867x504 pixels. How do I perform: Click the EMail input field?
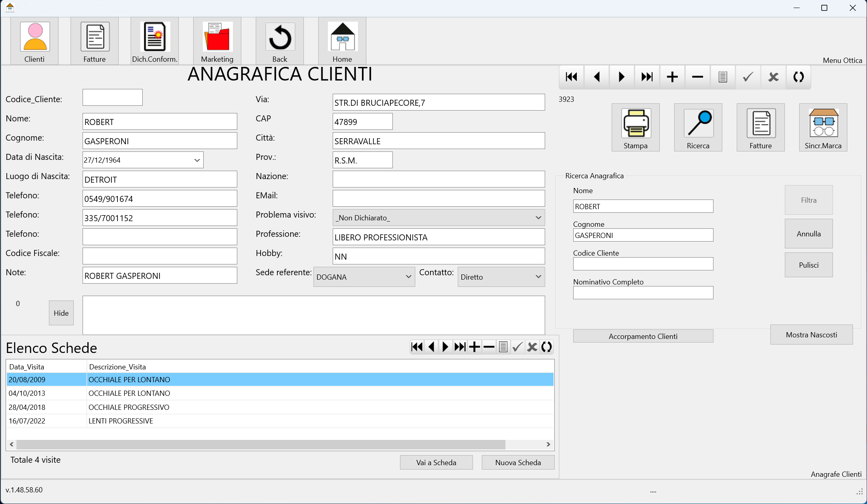pos(439,198)
